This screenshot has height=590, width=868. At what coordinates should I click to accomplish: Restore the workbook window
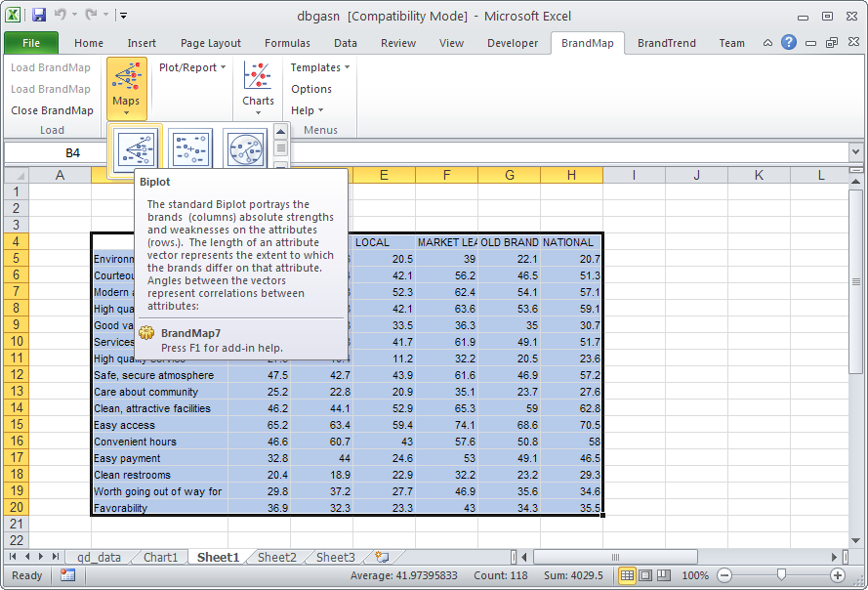[832, 43]
